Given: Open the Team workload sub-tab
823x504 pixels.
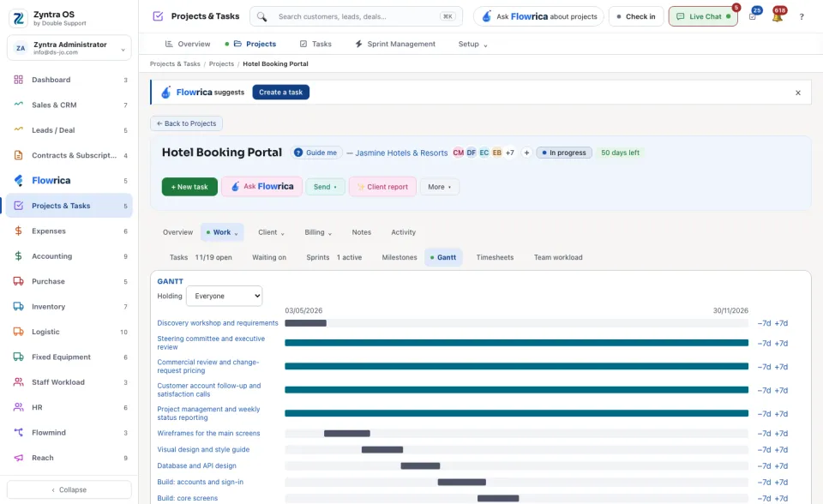Looking at the screenshot, I should (558, 258).
